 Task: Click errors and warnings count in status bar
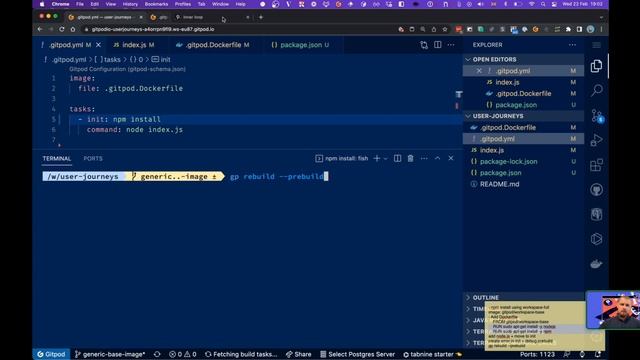tap(182, 354)
